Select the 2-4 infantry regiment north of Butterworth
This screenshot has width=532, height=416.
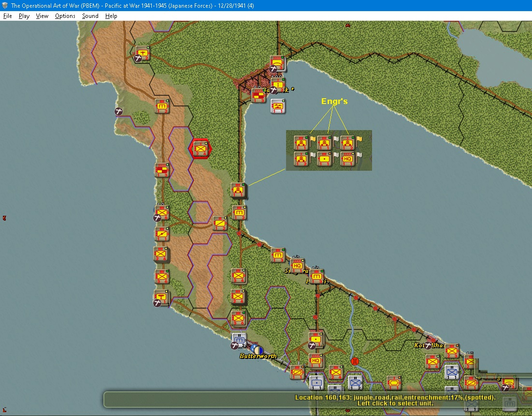tap(239, 297)
